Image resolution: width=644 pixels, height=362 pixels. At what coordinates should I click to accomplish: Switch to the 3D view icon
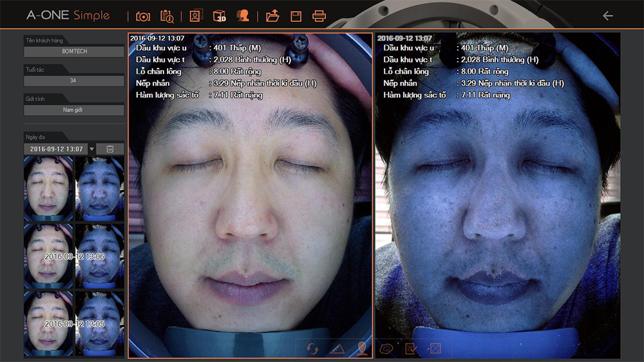(x=220, y=16)
